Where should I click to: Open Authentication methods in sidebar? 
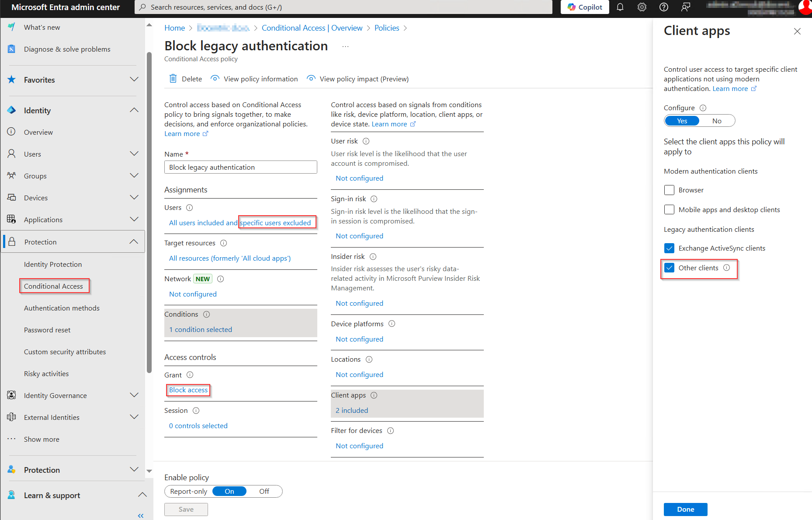(x=62, y=308)
